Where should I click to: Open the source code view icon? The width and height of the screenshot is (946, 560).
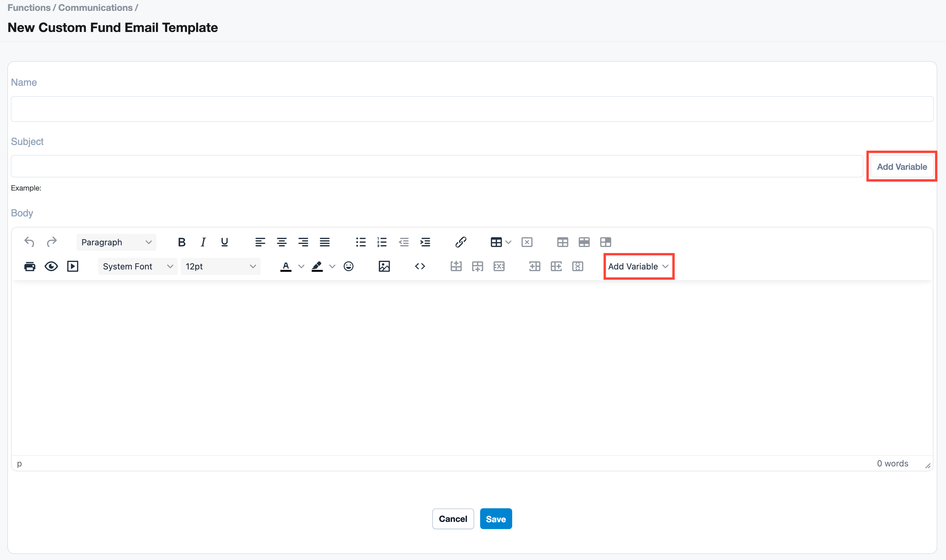(420, 266)
